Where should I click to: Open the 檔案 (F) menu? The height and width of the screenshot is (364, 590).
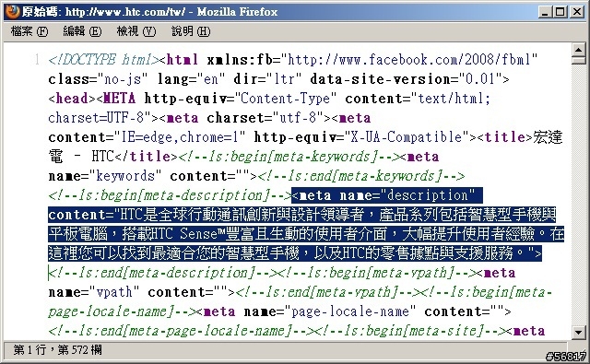(29, 30)
